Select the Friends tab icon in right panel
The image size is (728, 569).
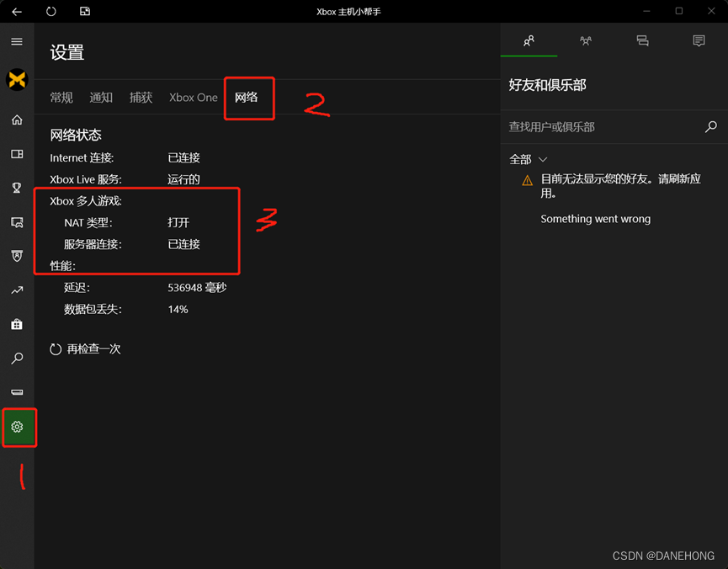pyautogui.click(x=529, y=41)
